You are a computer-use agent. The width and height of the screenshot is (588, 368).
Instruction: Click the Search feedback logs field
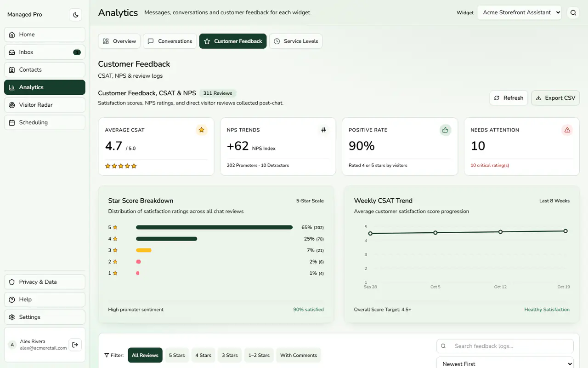[505, 346]
